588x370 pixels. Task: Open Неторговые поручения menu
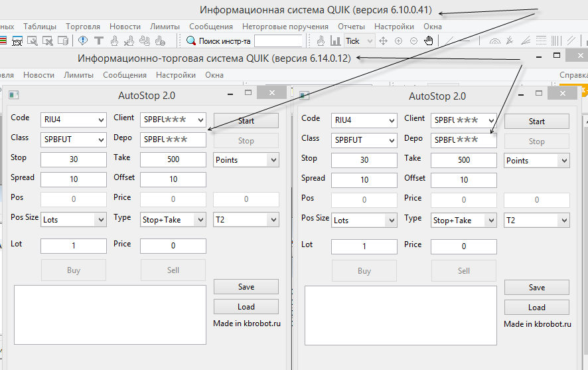(285, 27)
